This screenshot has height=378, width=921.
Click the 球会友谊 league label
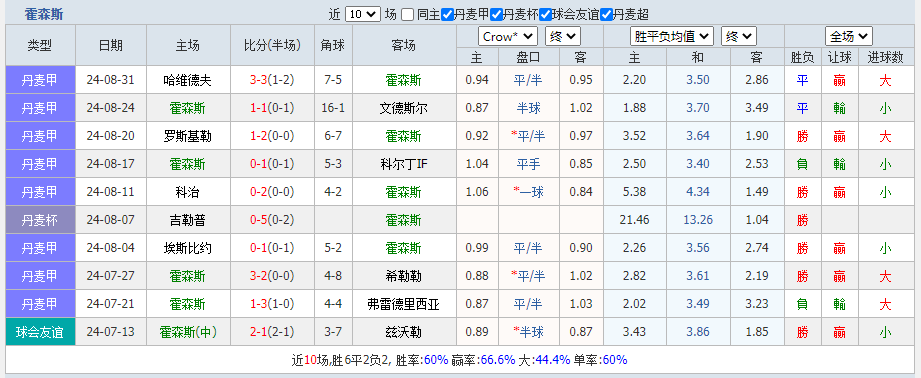pos(40,333)
